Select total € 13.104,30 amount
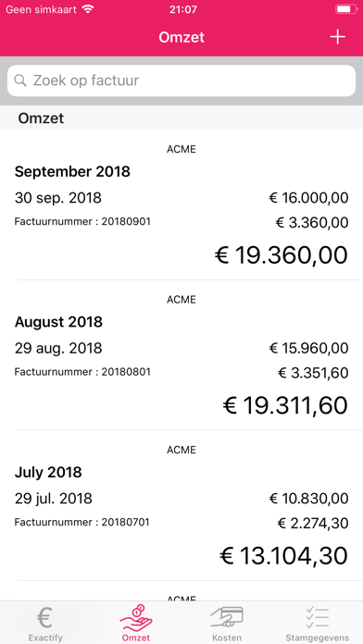The height and width of the screenshot is (644, 363). click(283, 556)
